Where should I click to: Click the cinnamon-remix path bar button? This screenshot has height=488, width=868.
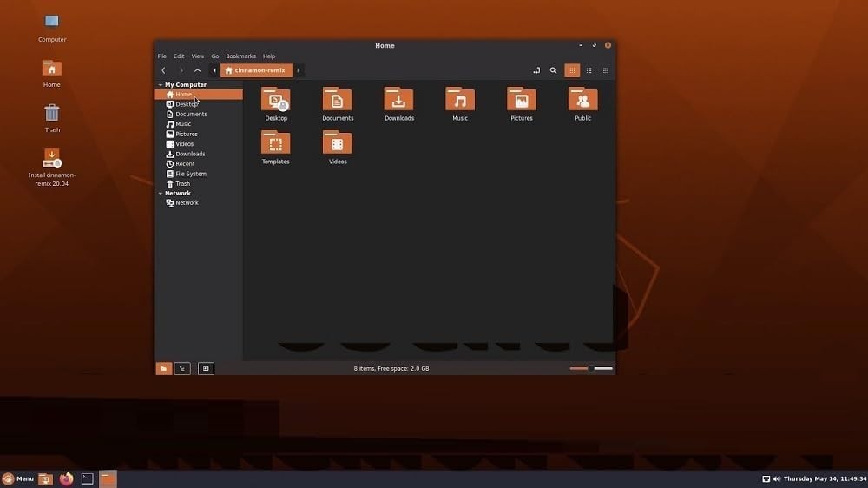[256, 70]
